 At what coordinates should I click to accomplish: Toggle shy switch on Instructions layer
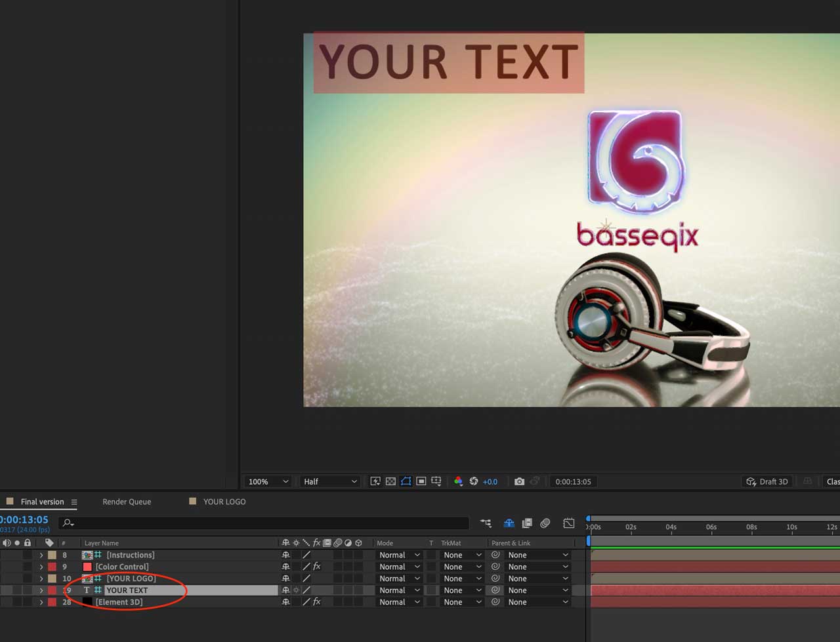point(285,555)
